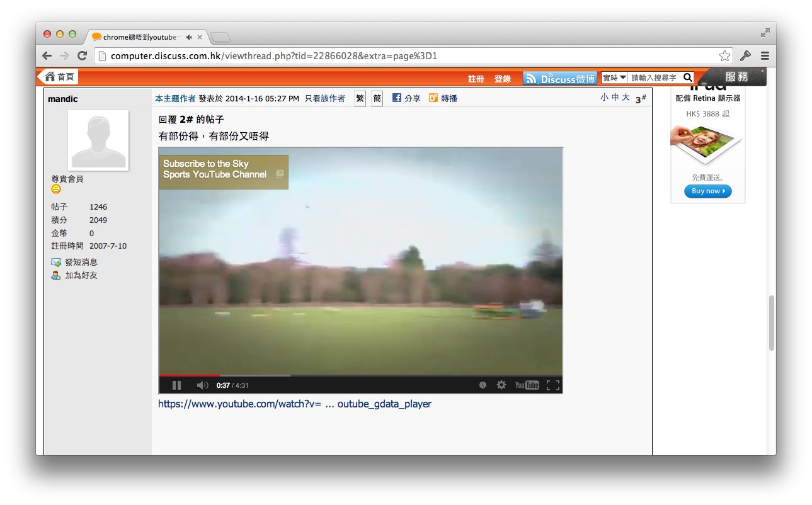Expand the 實時 search type dropdown
Viewport: 812px width, 505px height.
[615, 77]
